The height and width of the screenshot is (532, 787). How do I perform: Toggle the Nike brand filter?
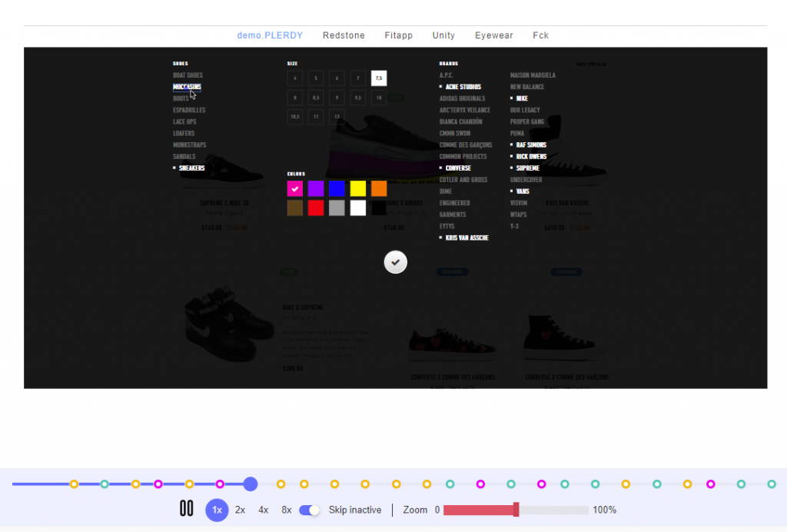[x=522, y=98]
